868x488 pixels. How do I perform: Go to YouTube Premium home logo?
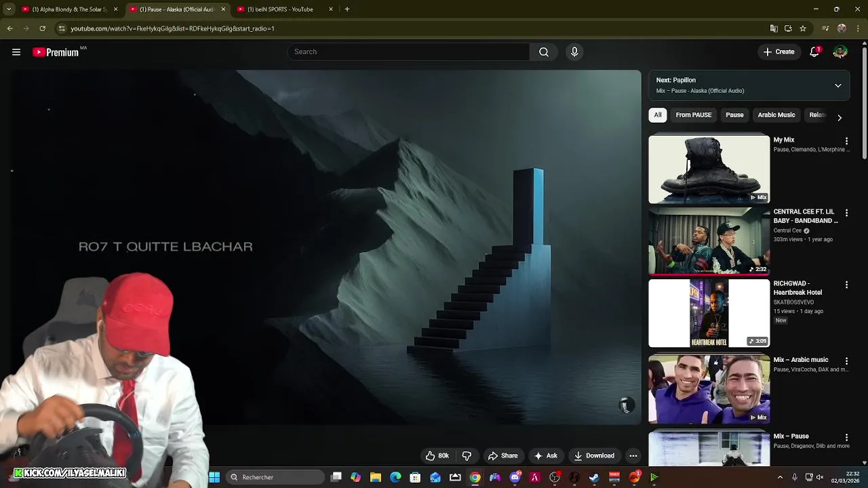click(x=56, y=52)
